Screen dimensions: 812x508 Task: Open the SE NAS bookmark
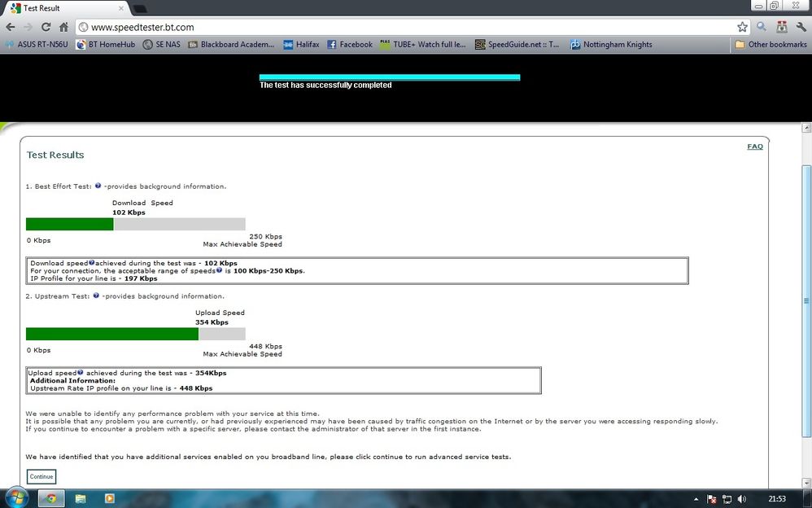click(x=162, y=45)
